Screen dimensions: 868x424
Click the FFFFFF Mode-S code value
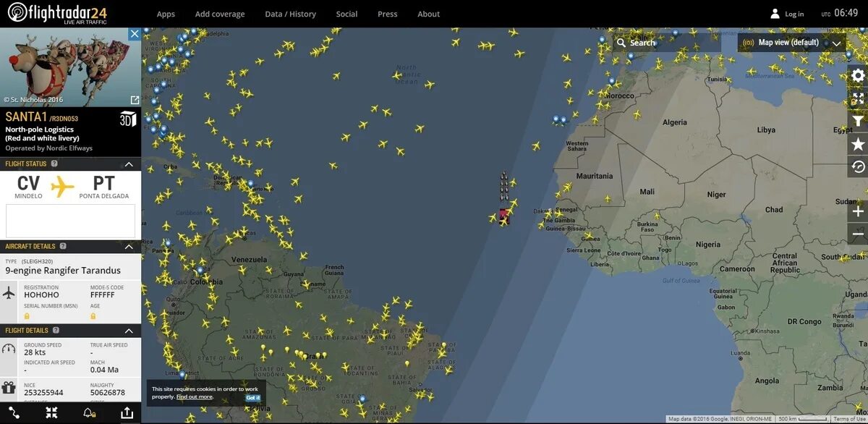pos(103,295)
